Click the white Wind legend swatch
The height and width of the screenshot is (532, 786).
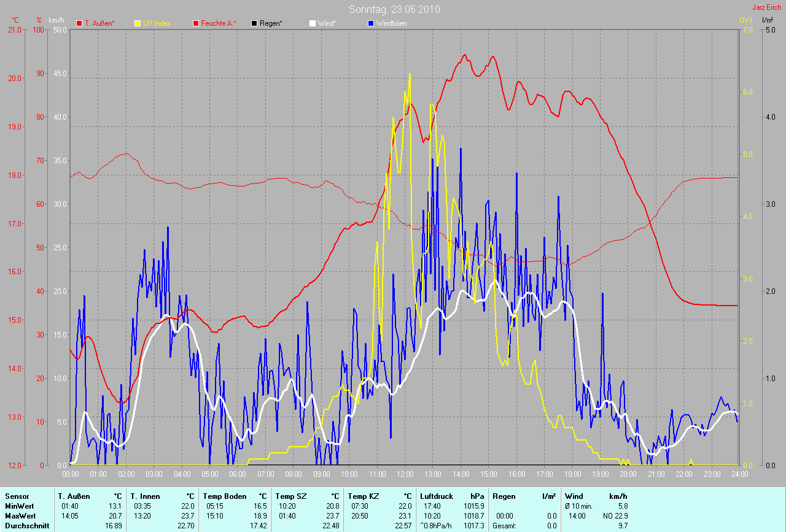(x=313, y=23)
